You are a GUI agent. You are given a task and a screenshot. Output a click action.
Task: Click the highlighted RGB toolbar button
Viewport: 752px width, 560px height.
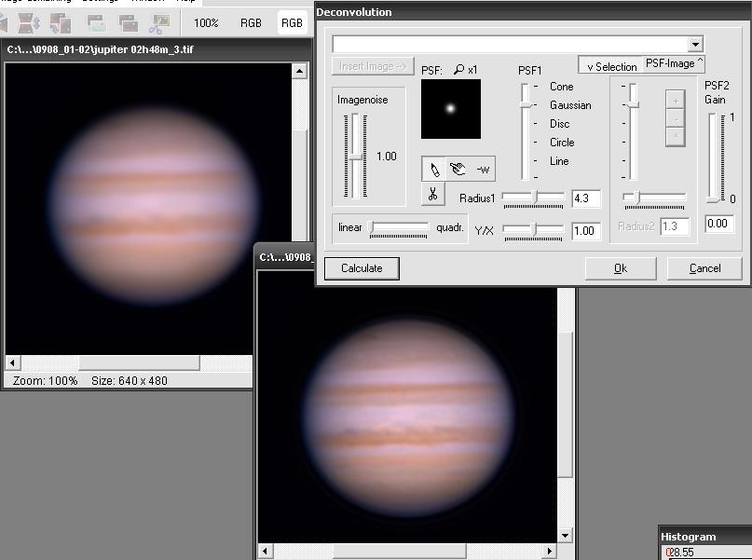pyautogui.click(x=292, y=23)
